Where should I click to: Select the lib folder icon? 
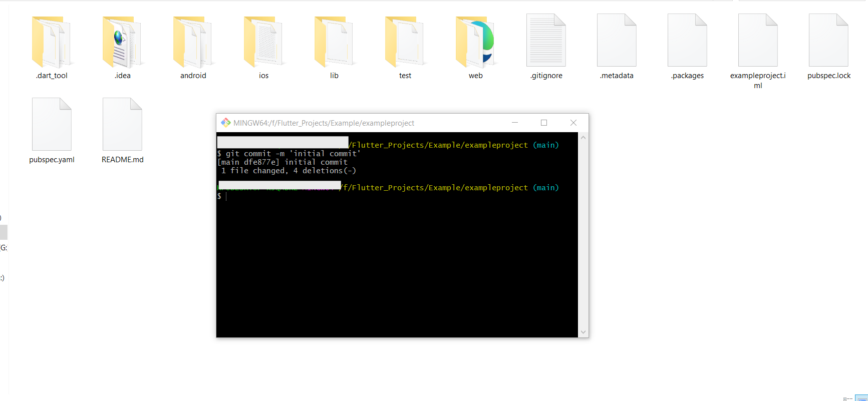334,42
